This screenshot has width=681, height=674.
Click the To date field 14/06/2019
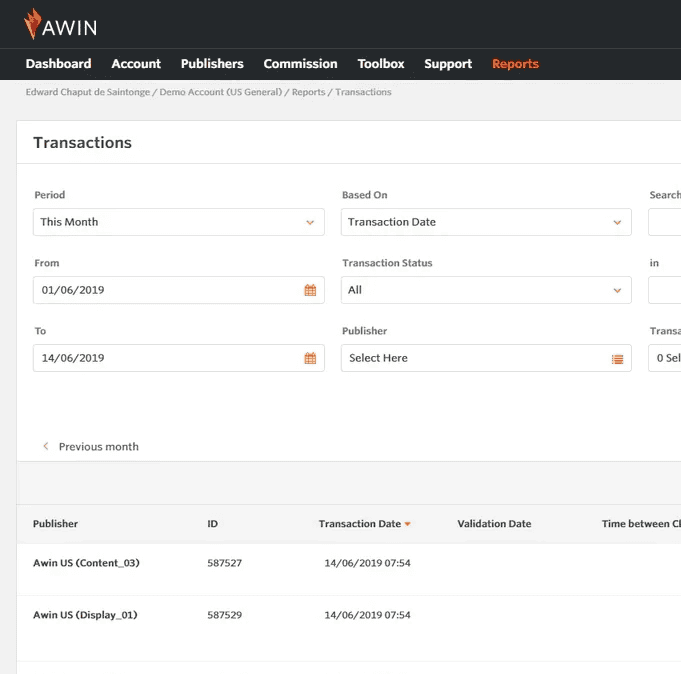(x=179, y=358)
